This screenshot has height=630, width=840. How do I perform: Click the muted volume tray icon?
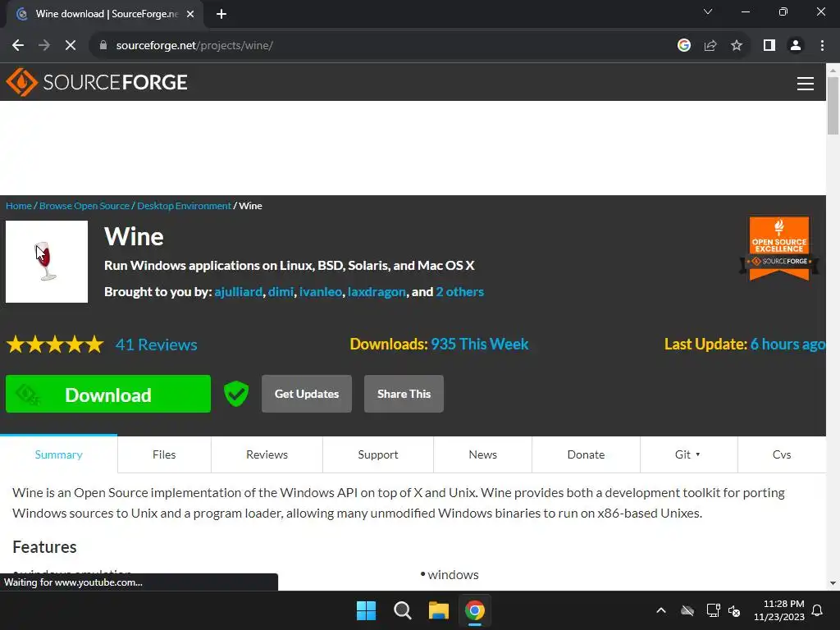click(x=734, y=610)
